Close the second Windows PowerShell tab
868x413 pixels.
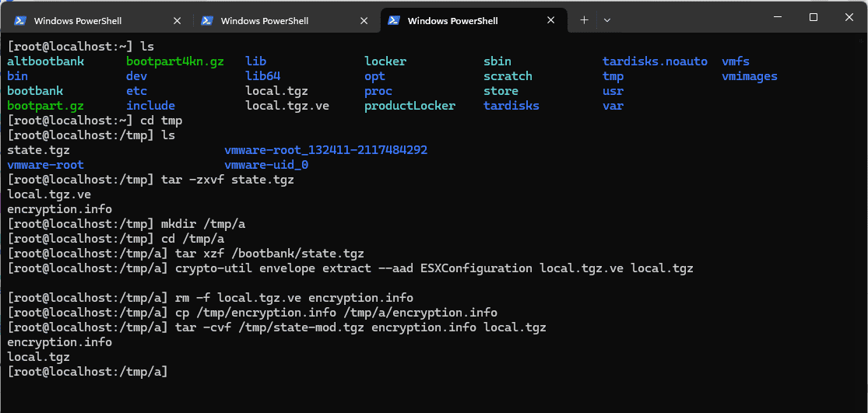365,21
